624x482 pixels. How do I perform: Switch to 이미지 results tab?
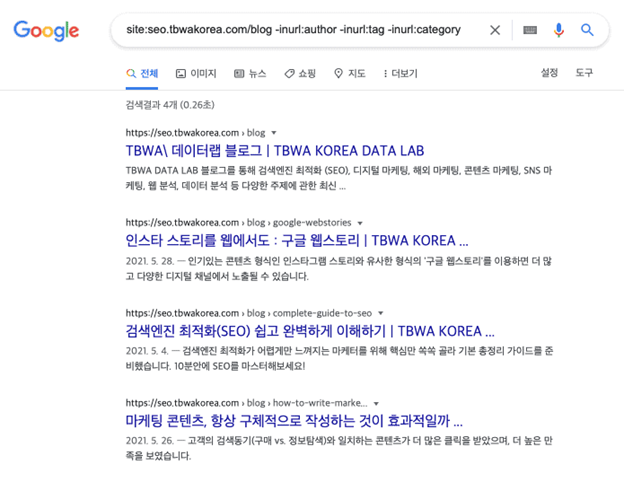tap(196, 74)
